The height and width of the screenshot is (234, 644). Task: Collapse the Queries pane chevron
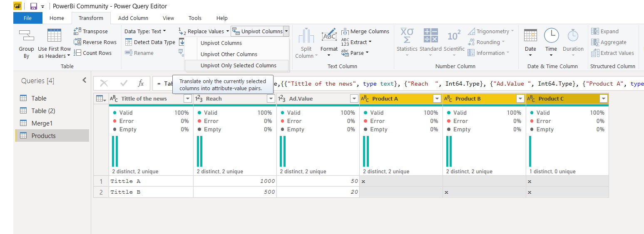click(x=85, y=80)
